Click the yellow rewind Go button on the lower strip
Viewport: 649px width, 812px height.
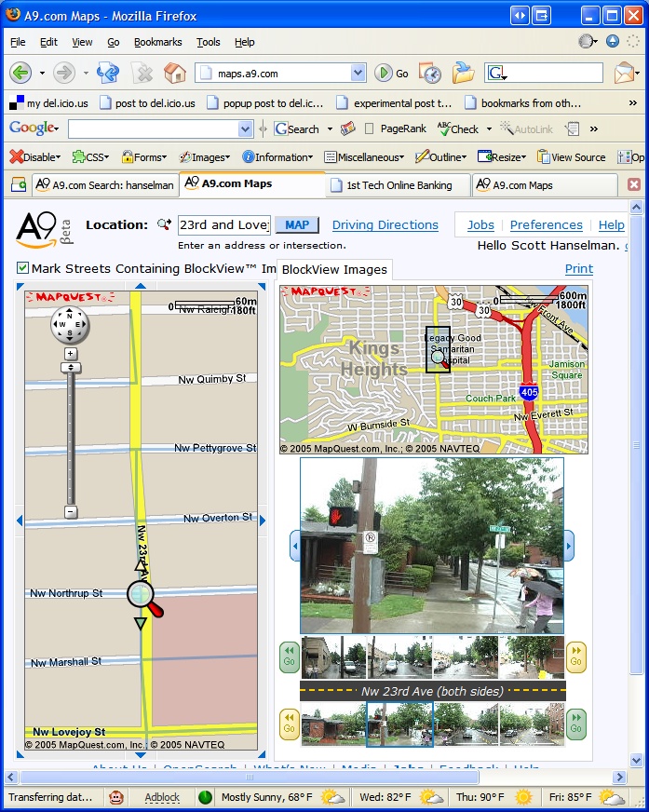[x=289, y=724]
